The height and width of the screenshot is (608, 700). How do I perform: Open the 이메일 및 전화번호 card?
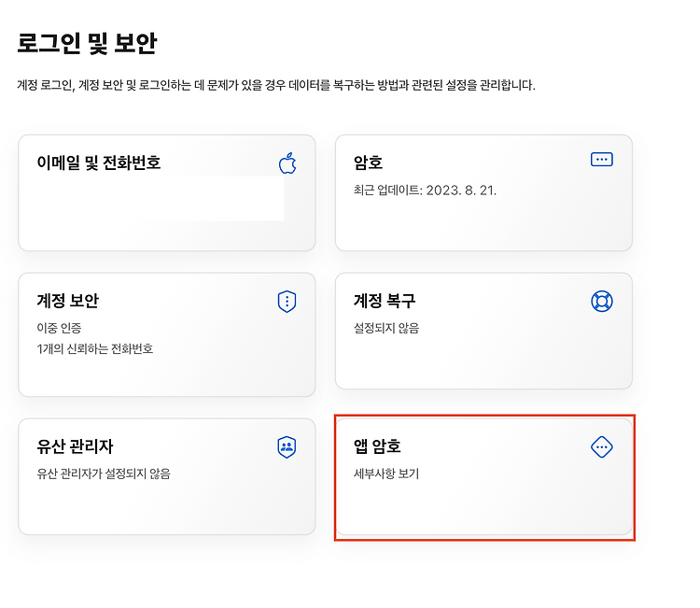167,193
